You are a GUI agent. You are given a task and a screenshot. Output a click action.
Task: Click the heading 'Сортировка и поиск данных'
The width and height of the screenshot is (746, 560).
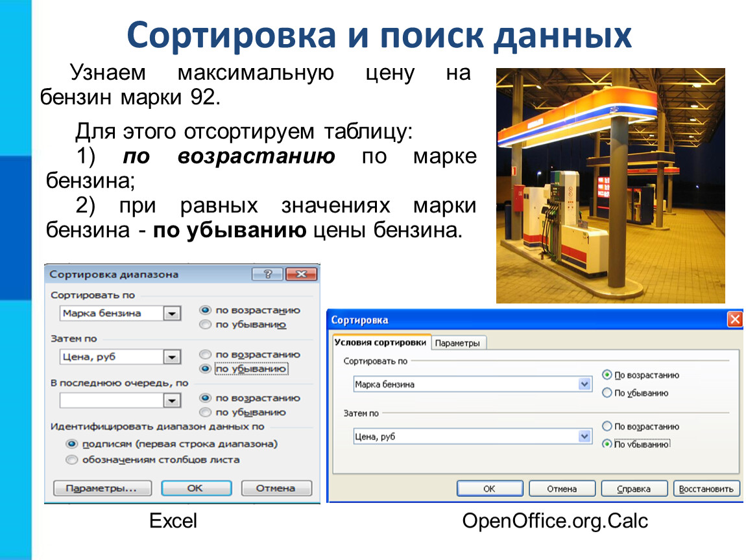[379, 35]
